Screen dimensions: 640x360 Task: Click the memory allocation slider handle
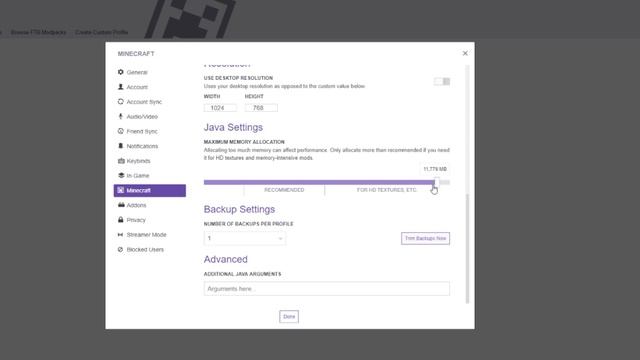pyautogui.click(x=437, y=182)
